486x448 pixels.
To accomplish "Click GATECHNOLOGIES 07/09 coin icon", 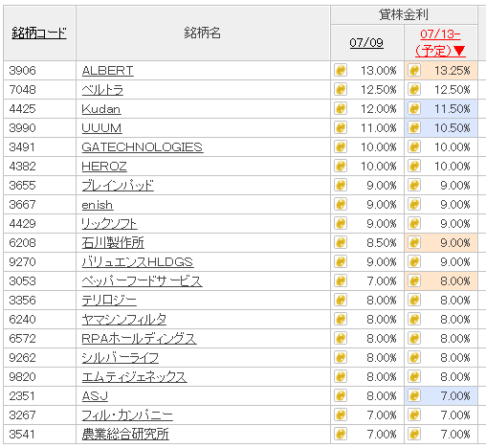I will tap(341, 146).
